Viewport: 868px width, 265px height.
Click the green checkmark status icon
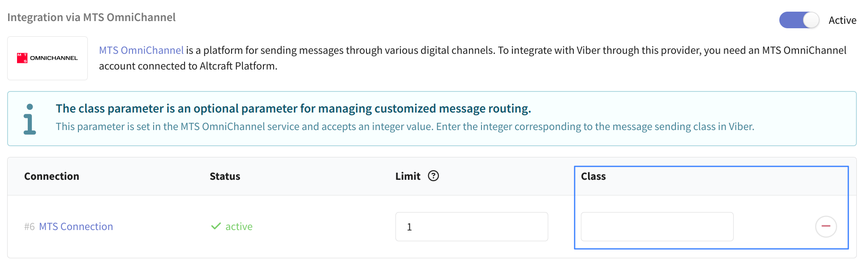[216, 226]
